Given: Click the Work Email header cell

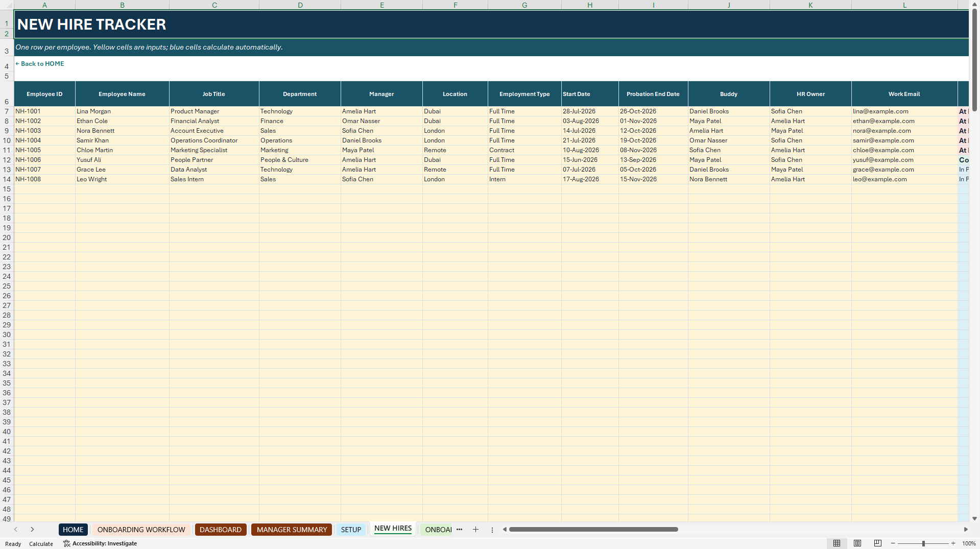Looking at the screenshot, I should pos(904,94).
